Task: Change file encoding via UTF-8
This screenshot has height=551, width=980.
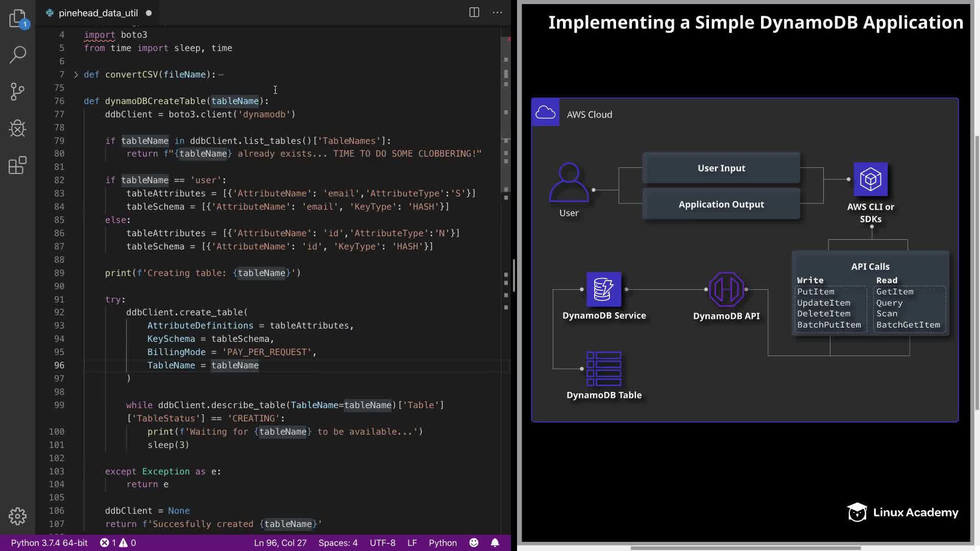Action: [382, 543]
